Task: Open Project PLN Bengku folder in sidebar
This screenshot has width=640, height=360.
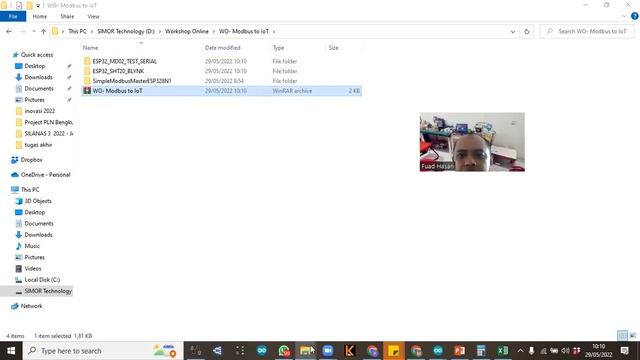Action: click(48, 122)
